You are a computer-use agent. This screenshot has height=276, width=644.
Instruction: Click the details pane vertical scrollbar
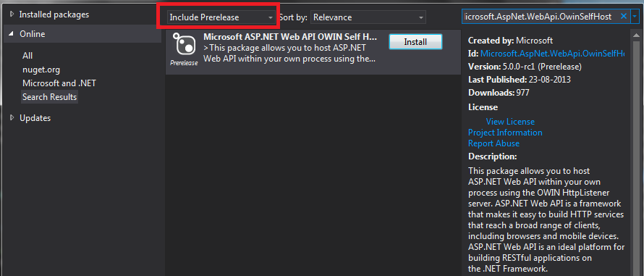pyautogui.click(x=635, y=152)
